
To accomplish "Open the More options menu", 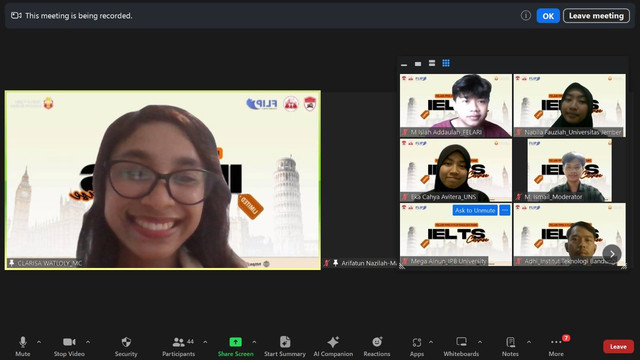I will (556, 347).
